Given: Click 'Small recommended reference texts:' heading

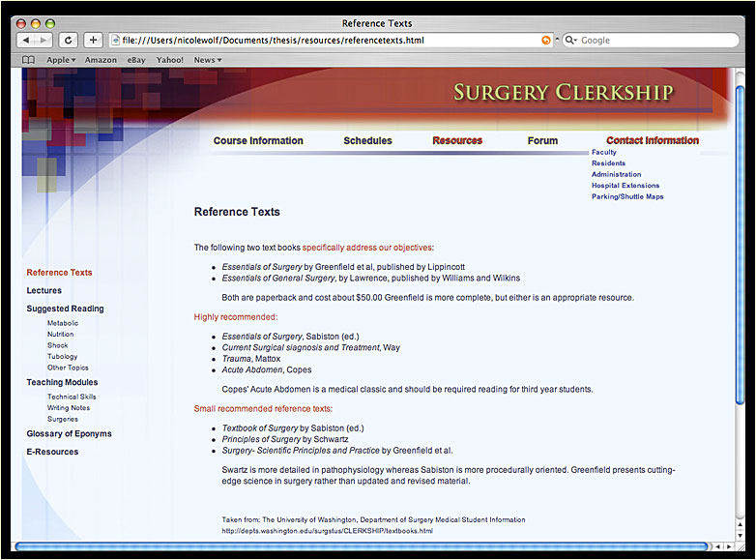Looking at the screenshot, I should [263, 408].
